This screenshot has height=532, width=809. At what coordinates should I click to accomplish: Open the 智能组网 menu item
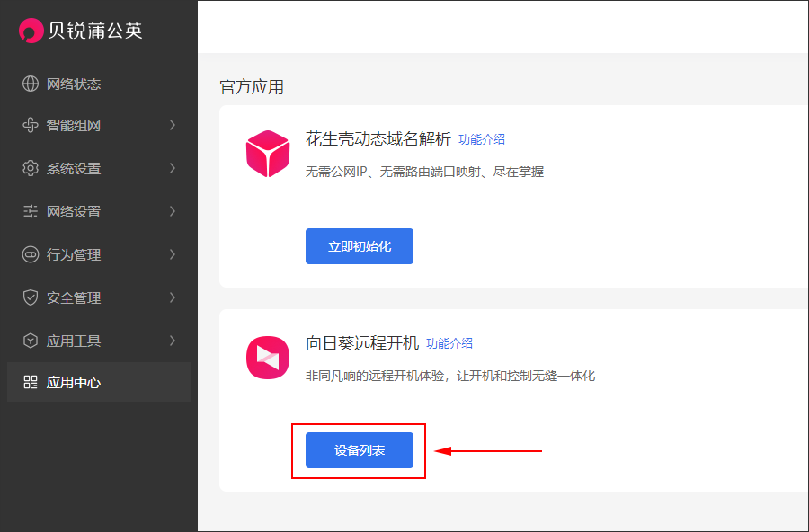[99, 125]
